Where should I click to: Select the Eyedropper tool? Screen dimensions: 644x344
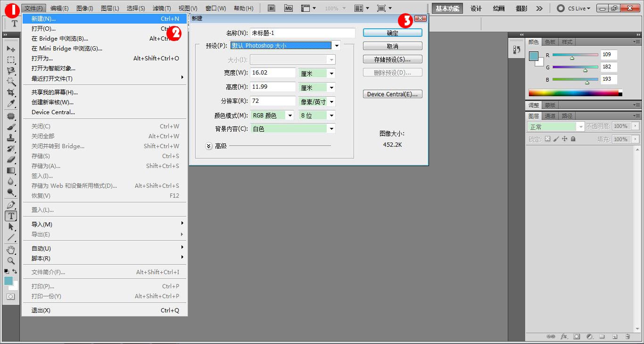click(11, 103)
